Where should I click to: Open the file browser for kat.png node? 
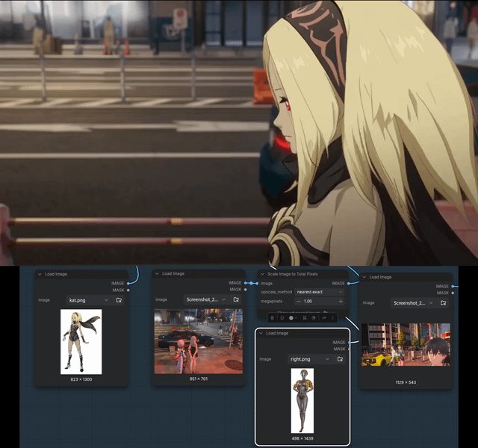[x=119, y=300]
